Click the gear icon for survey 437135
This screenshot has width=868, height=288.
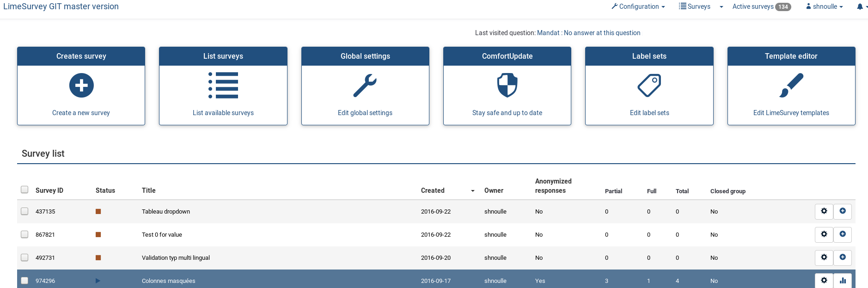tap(824, 211)
